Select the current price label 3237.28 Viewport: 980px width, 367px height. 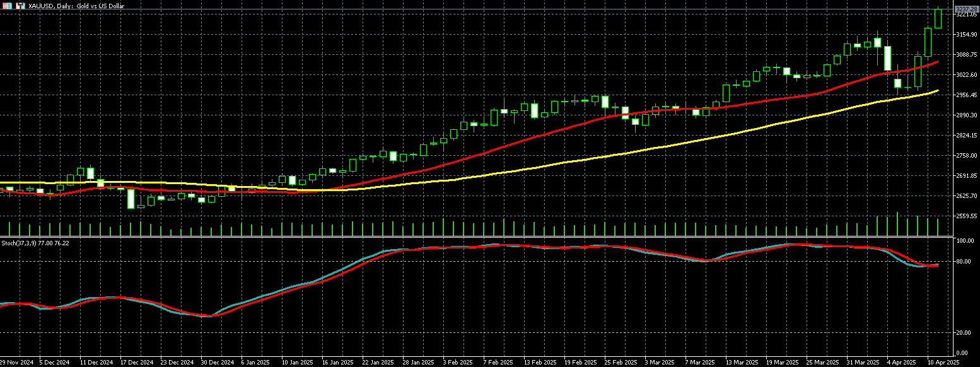pos(965,9)
